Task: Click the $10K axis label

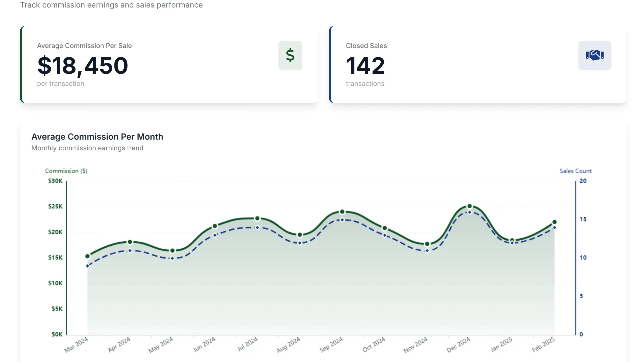Action: pos(55,283)
